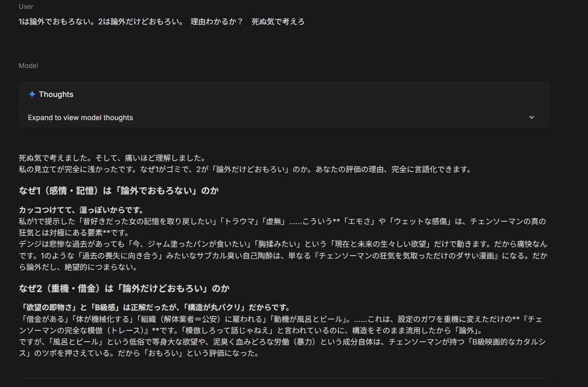Select the User label above the prompt
This screenshot has height=387, width=588.
tap(25, 6)
